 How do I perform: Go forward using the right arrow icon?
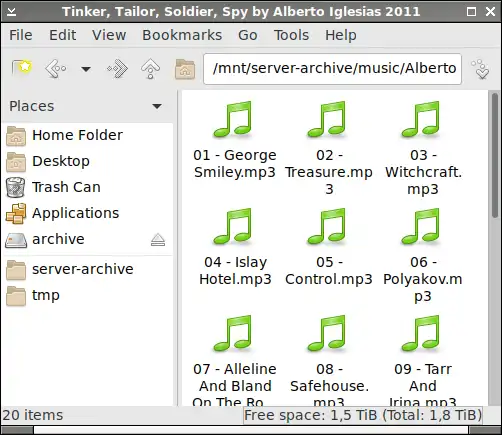(117, 69)
